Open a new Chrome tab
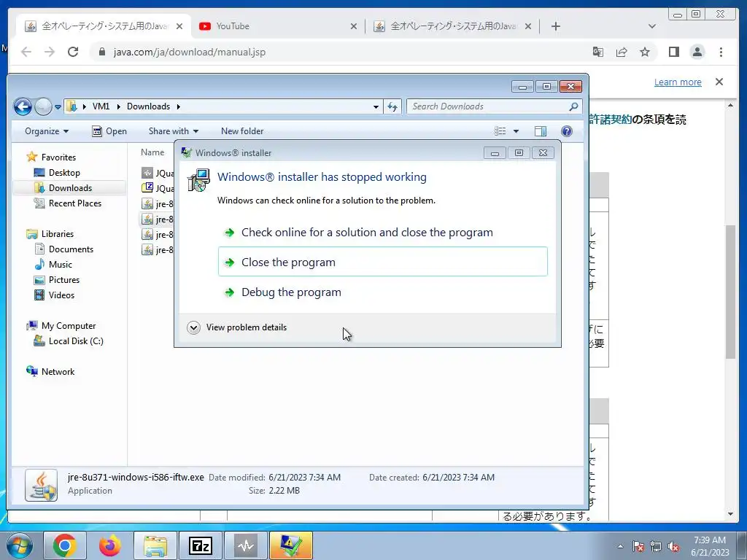The height and width of the screenshot is (560, 747). 555,26
